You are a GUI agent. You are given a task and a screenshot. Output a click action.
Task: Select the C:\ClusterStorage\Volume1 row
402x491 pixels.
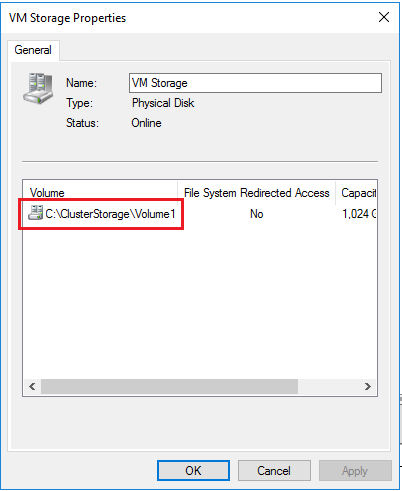coord(200,214)
